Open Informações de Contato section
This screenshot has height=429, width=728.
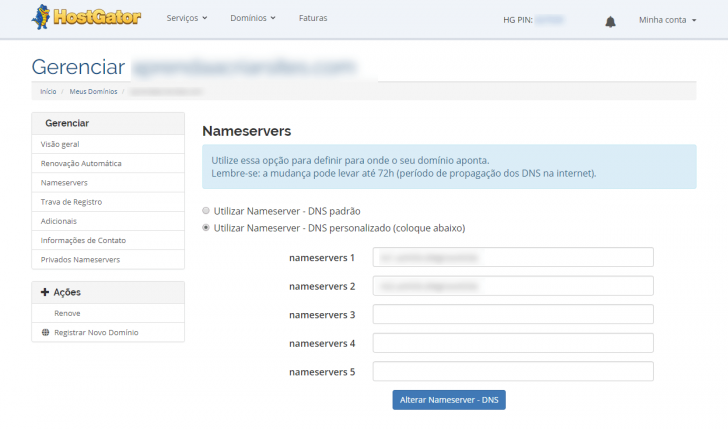tap(108, 240)
